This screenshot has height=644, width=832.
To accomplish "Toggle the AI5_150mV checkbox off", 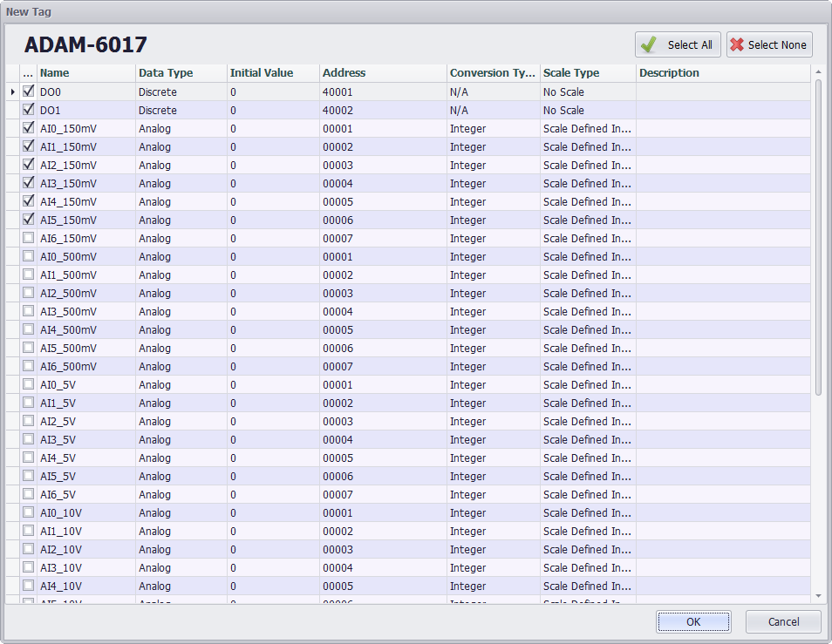I will 29,220.
